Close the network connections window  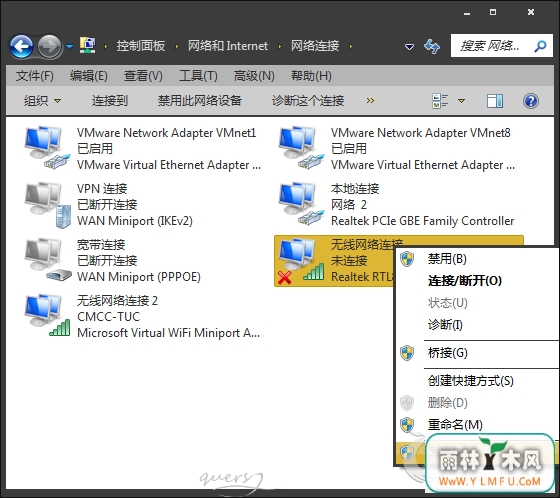[531, 13]
